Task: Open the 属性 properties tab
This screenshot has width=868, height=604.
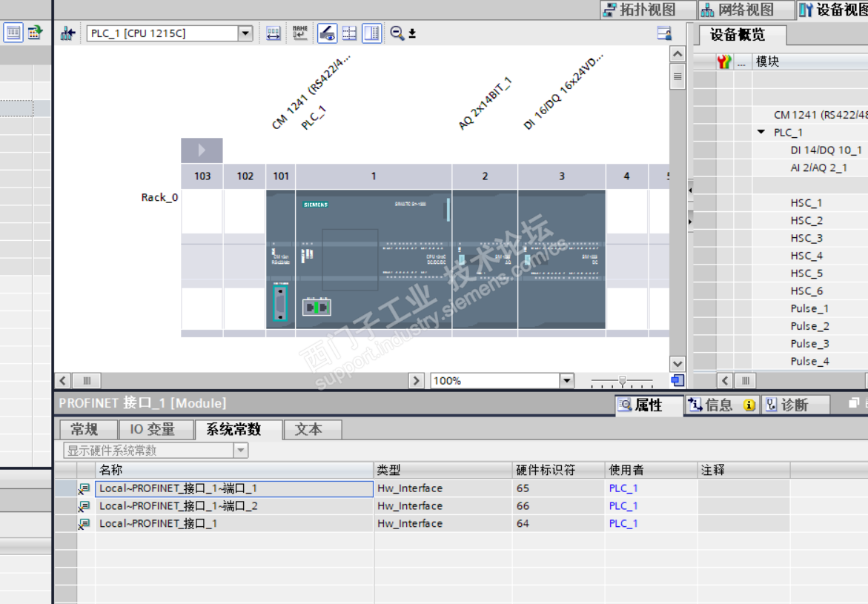Action: (x=649, y=405)
